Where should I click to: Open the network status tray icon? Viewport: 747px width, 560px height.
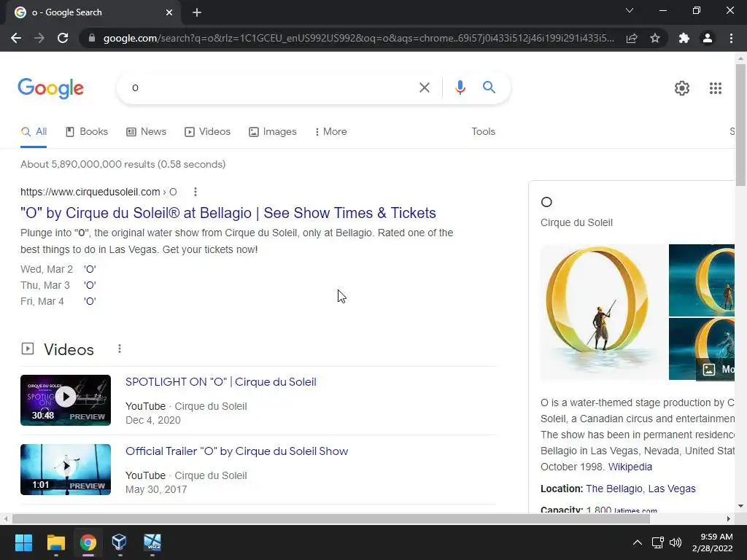658,542
